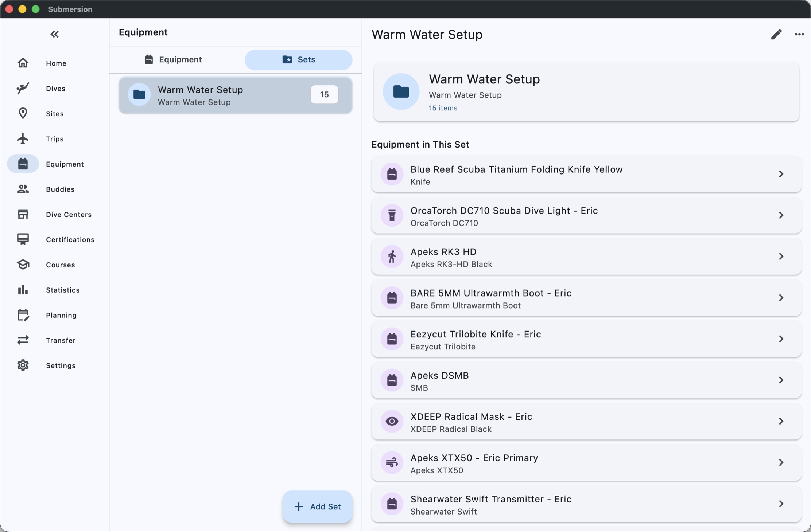Click the Trips airplane icon
Image resolution: width=811 pixels, height=532 pixels.
(x=23, y=138)
